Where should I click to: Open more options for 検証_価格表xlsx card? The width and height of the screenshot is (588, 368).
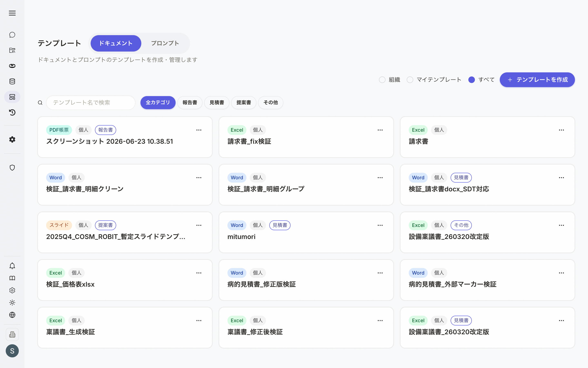pos(199,273)
